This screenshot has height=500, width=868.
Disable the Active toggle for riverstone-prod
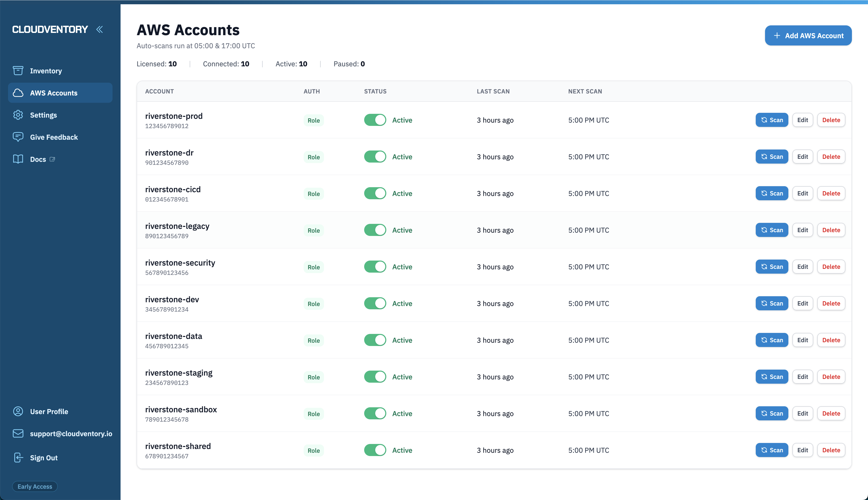point(375,120)
